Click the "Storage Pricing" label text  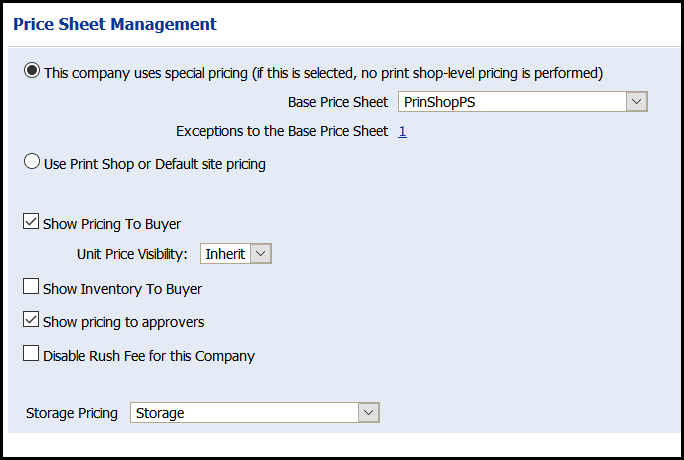[72, 412]
